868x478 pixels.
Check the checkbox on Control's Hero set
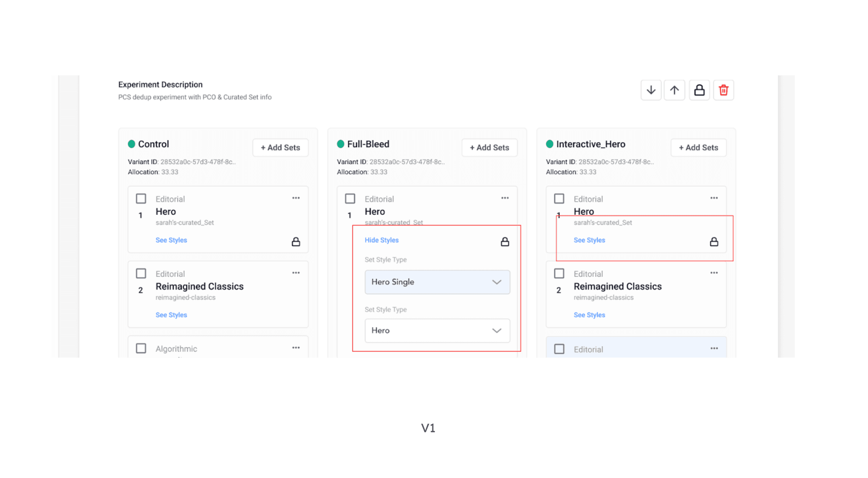141,198
